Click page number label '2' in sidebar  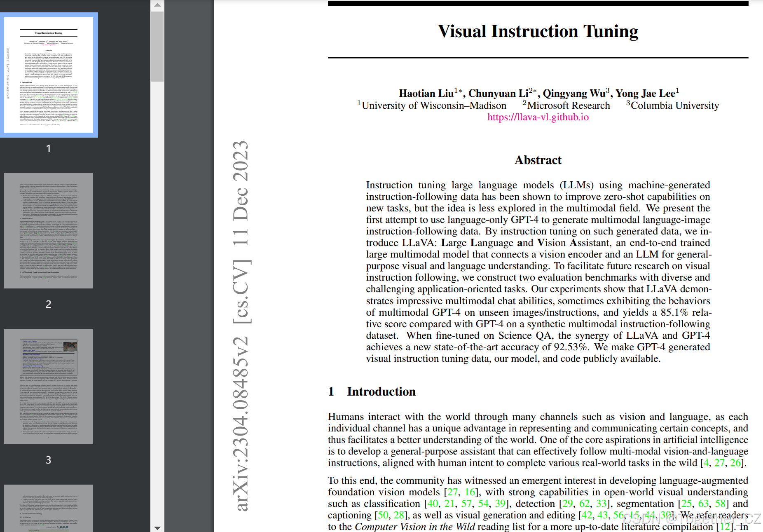(49, 304)
